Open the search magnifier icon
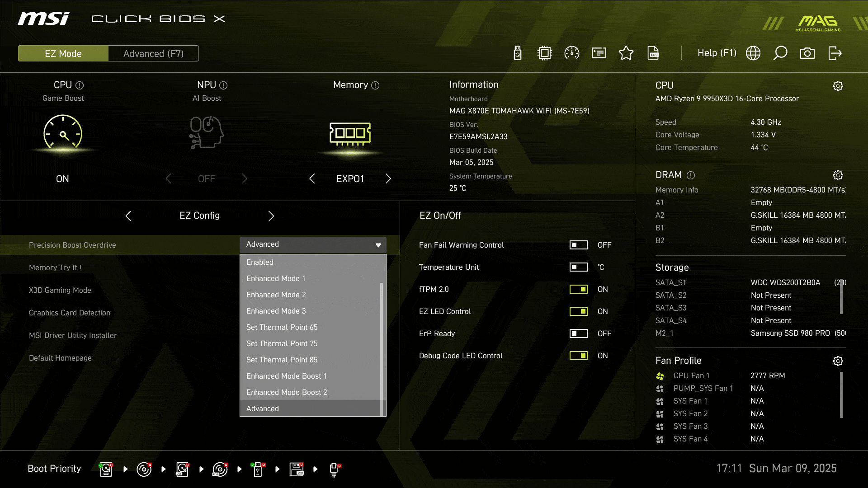 (780, 53)
